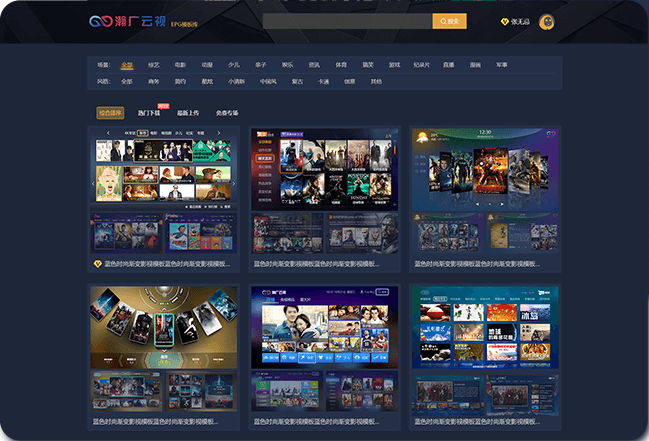Viewport: 649px width, 441px height.
Task: Filter scene by 娱乐
Action: tap(287, 65)
